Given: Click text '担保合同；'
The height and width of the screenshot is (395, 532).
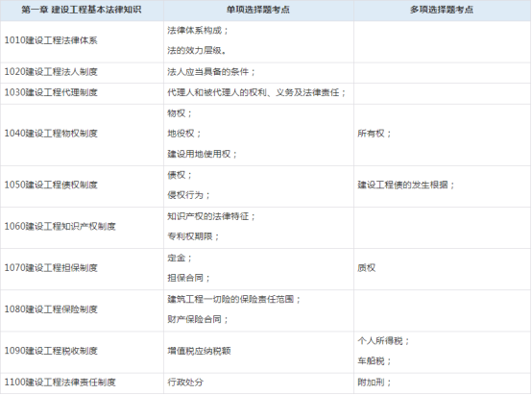Looking at the screenshot, I should pyautogui.click(x=189, y=278).
